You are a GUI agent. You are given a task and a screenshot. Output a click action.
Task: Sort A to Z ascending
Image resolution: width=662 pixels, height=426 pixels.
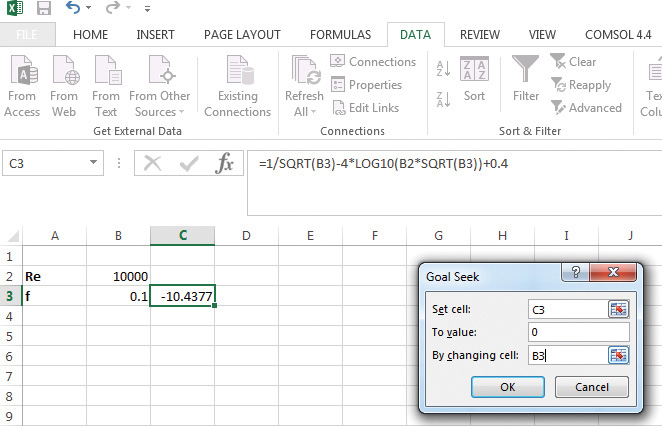(444, 68)
